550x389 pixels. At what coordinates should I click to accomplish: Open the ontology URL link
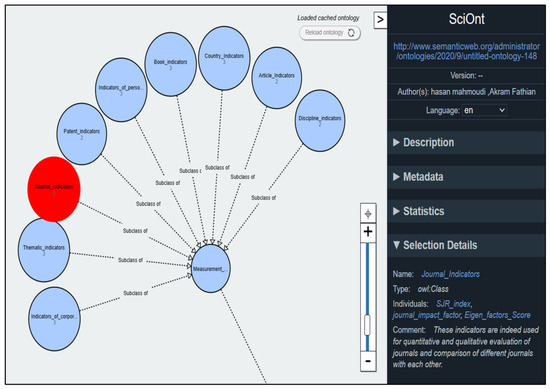click(467, 51)
